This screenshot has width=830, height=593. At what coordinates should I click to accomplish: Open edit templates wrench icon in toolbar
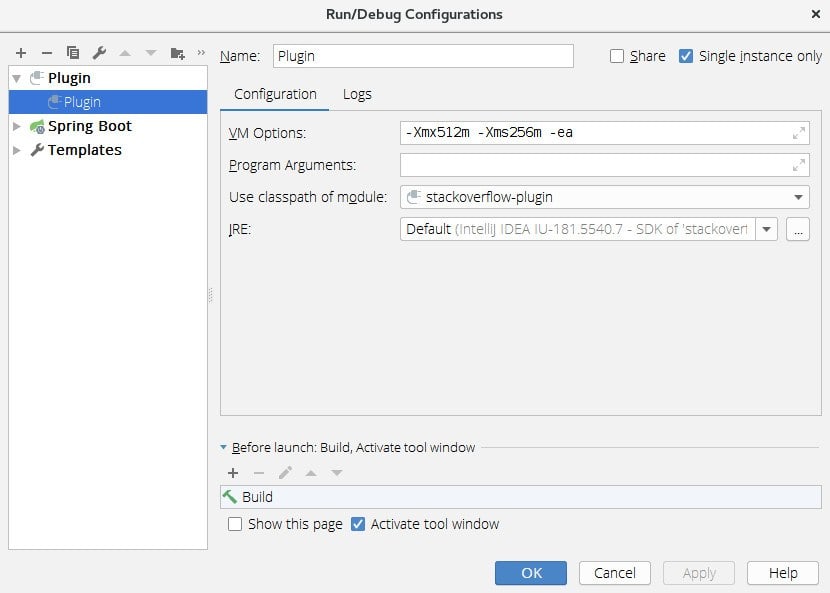coord(99,53)
